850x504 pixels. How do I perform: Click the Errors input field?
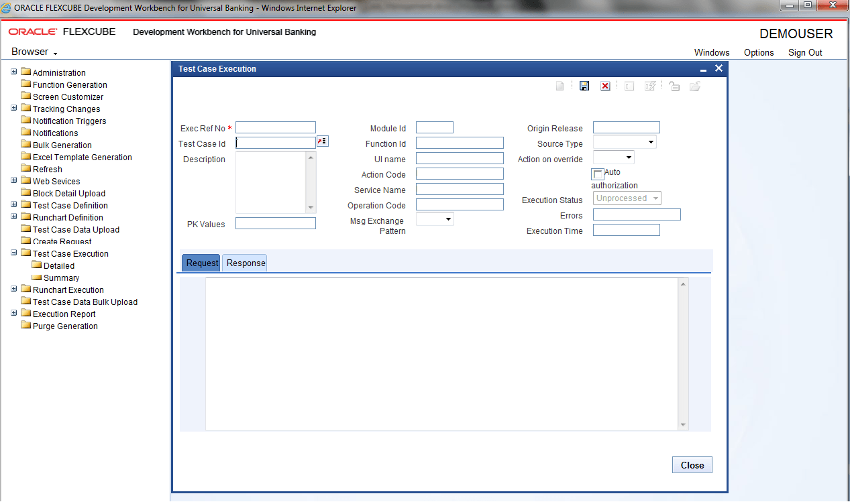pyautogui.click(x=637, y=214)
